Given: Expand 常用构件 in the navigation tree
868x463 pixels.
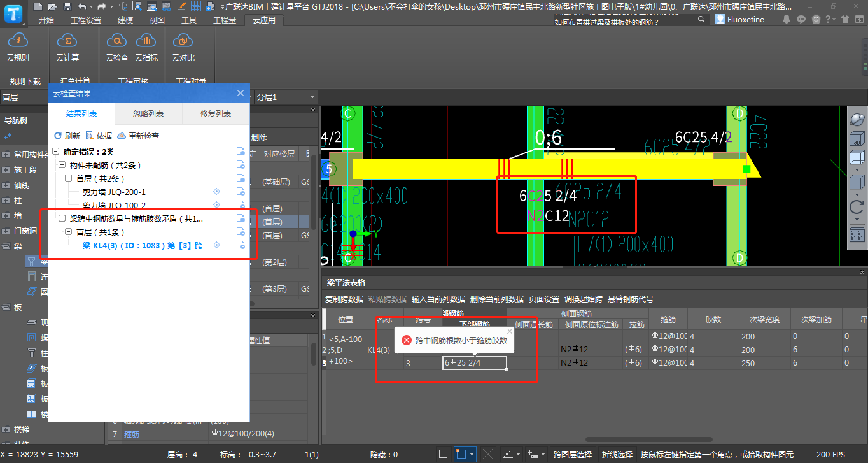Looking at the screenshot, I should pyautogui.click(x=6, y=155).
